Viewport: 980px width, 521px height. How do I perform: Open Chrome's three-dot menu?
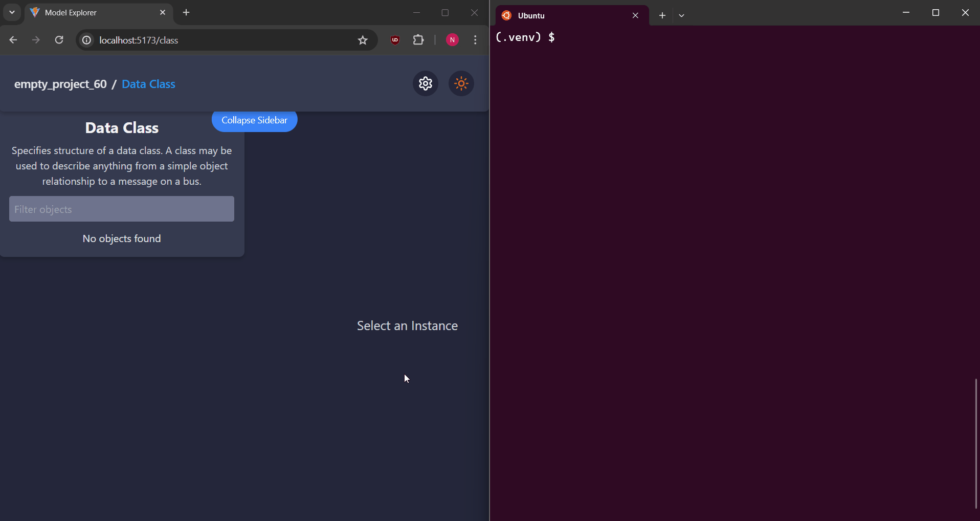475,40
